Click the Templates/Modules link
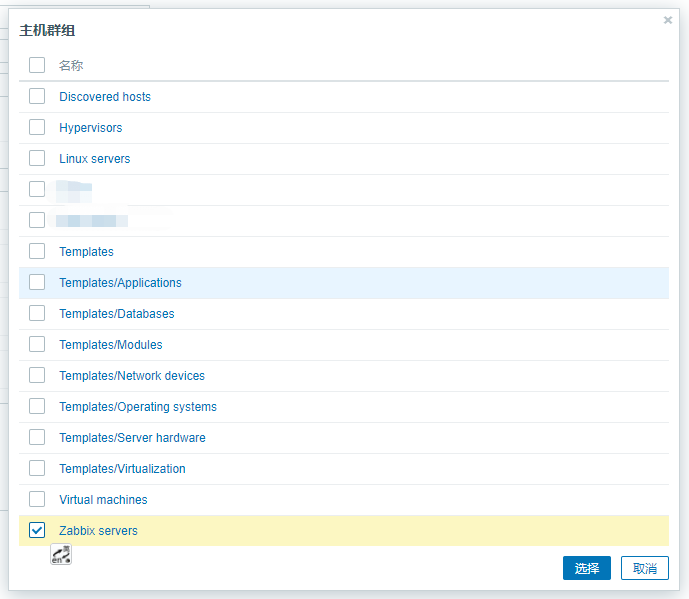This screenshot has height=599, width=689. [x=111, y=345]
